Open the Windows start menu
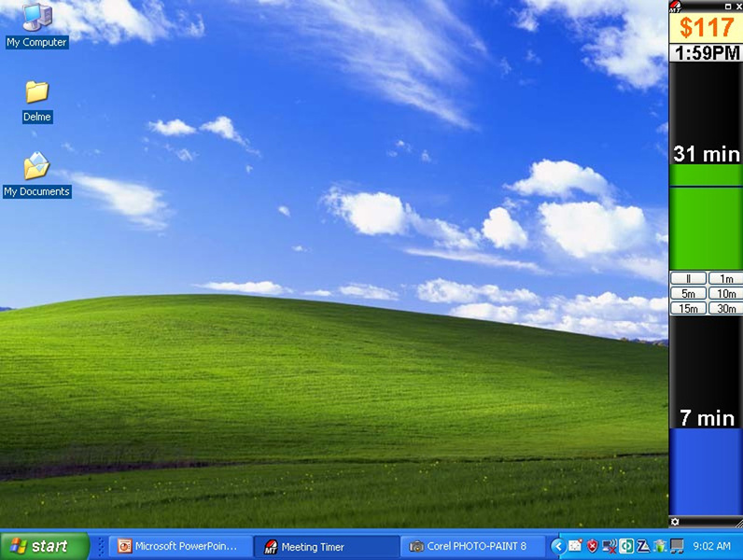 (x=45, y=546)
